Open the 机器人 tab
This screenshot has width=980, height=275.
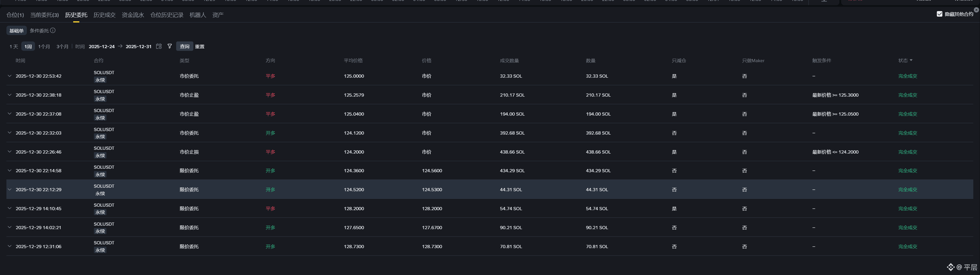[198, 15]
